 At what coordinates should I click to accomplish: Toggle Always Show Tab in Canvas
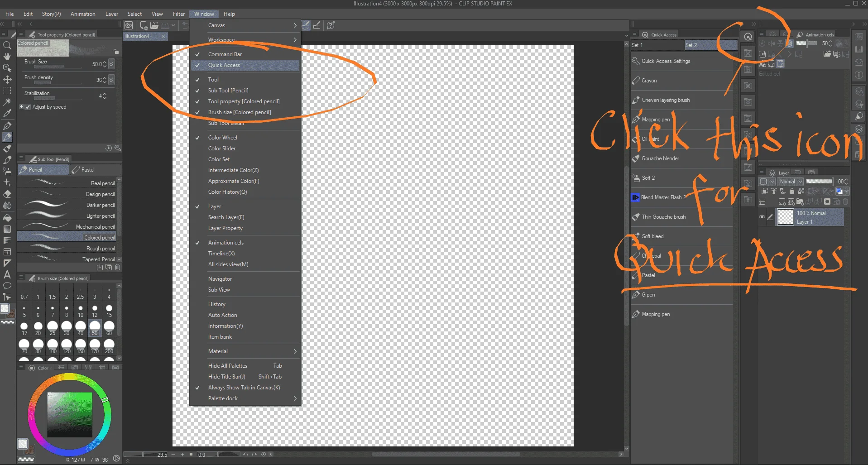[x=245, y=388]
